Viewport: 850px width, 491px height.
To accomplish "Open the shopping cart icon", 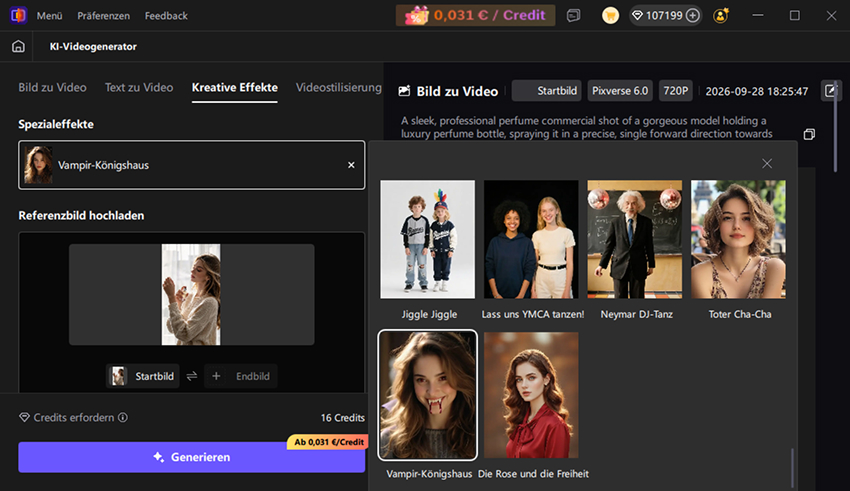I will click(610, 16).
